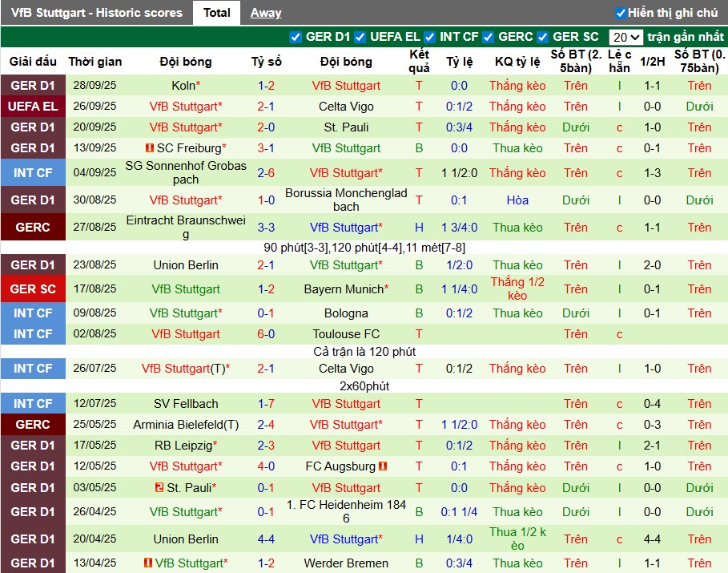728x573 pixels.
Task: Click the Celta Vigo team name link
Action: 346,106
